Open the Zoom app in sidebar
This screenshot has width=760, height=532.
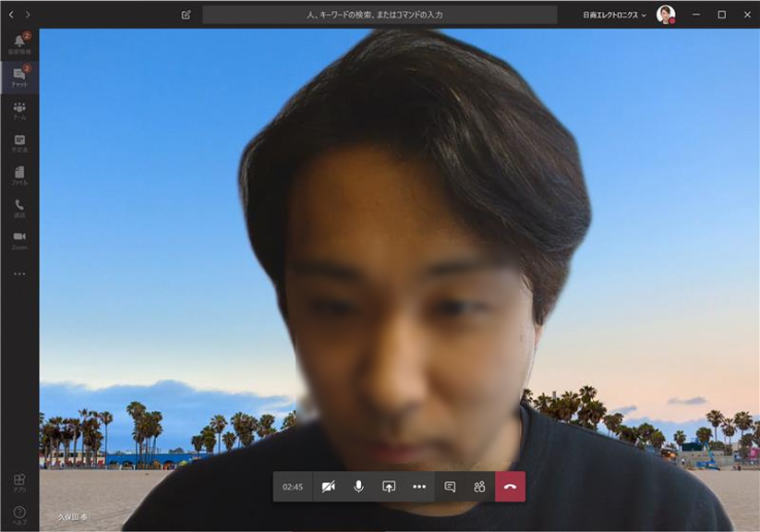click(19, 240)
